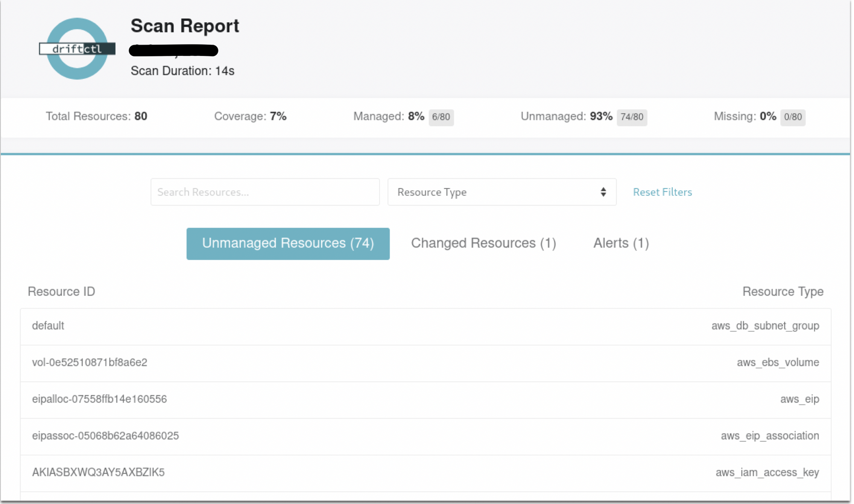
Task: Switch to Changed Resources (1) tab
Action: (483, 243)
